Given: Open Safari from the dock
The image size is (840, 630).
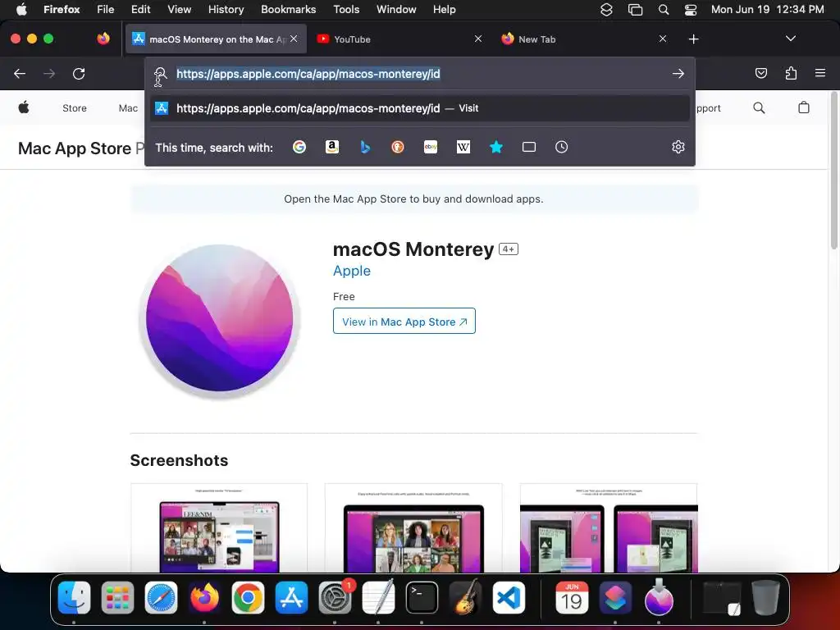Looking at the screenshot, I should [162, 597].
